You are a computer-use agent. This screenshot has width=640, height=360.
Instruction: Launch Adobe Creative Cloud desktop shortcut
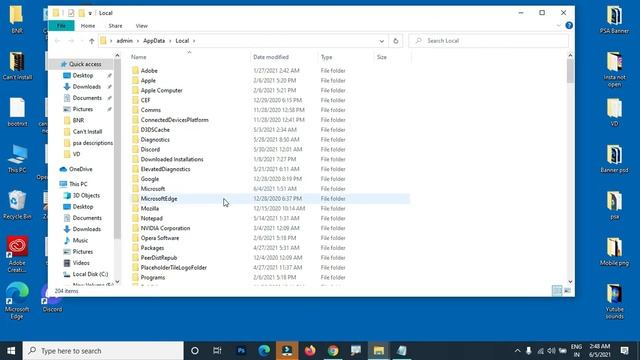17,254
